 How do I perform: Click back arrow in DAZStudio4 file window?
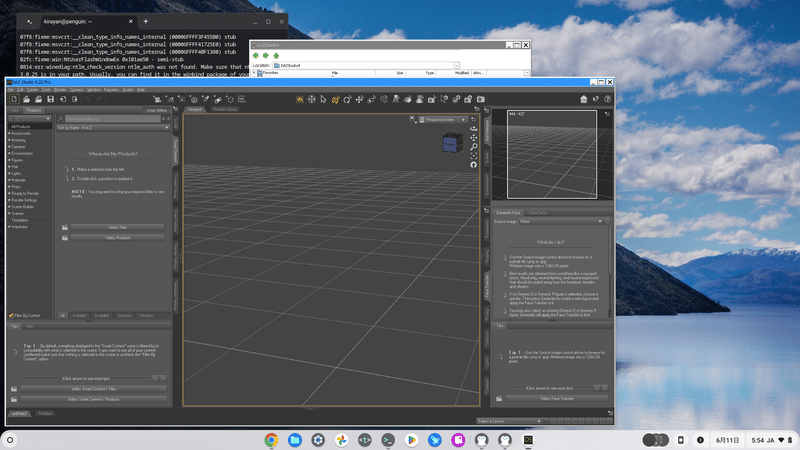[x=256, y=55]
